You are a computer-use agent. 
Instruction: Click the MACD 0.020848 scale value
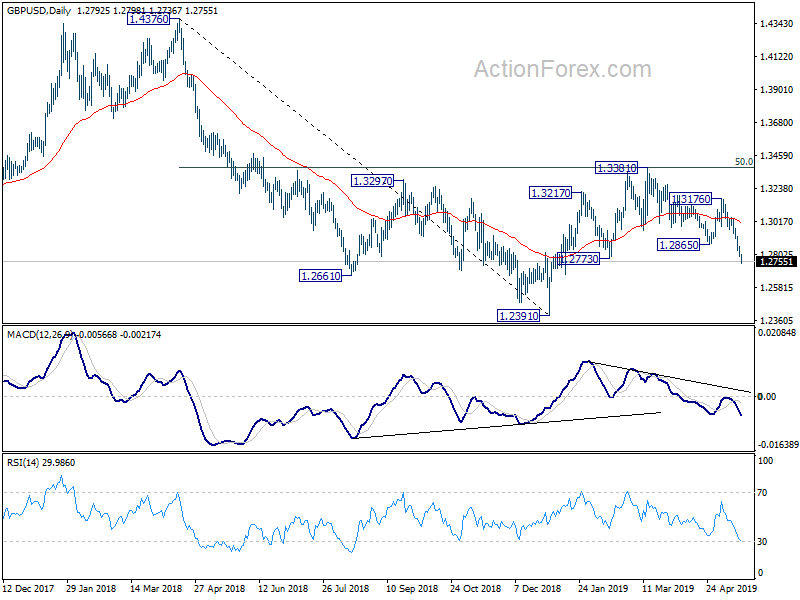(x=777, y=333)
